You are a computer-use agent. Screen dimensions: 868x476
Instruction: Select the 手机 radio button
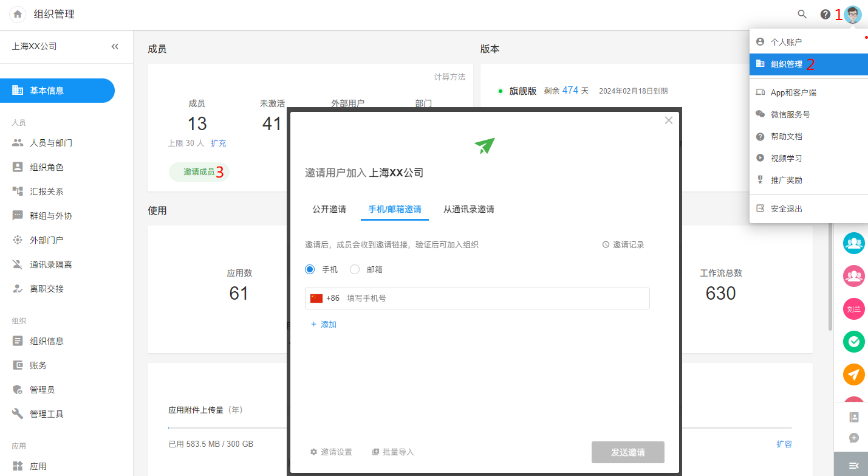310,269
